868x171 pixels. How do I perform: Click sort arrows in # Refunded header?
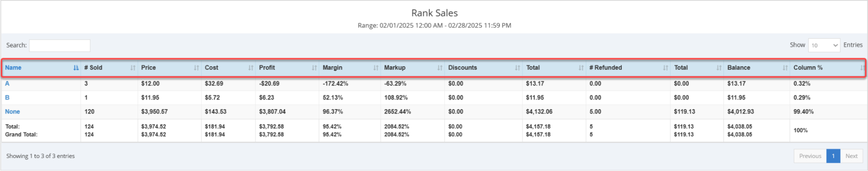[x=665, y=68]
